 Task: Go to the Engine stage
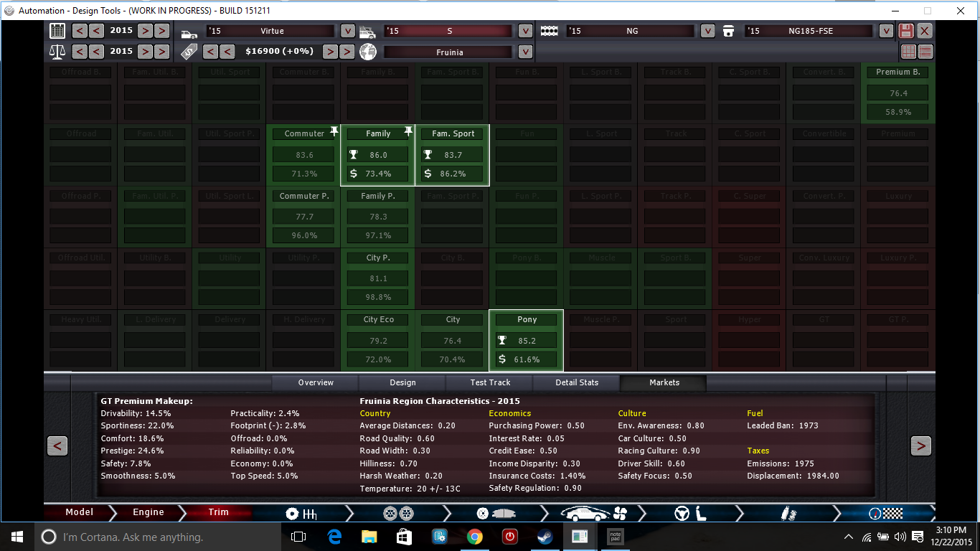coord(149,512)
